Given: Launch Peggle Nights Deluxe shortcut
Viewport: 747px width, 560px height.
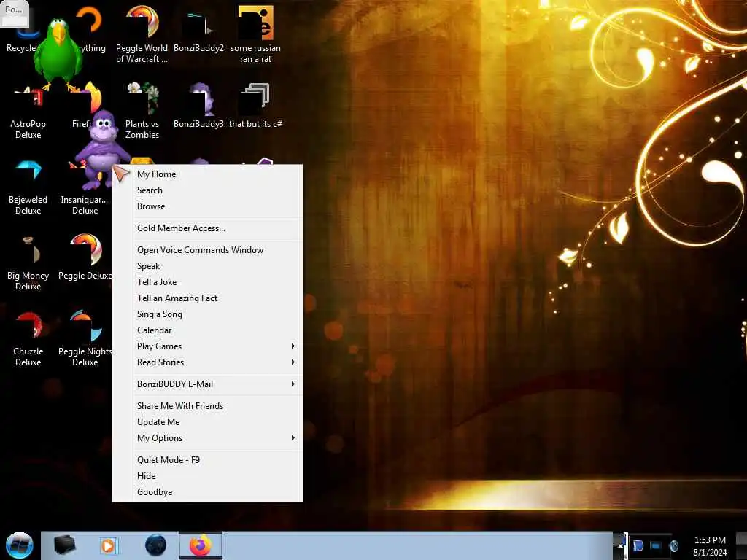Looking at the screenshot, I should click(85, 338).
